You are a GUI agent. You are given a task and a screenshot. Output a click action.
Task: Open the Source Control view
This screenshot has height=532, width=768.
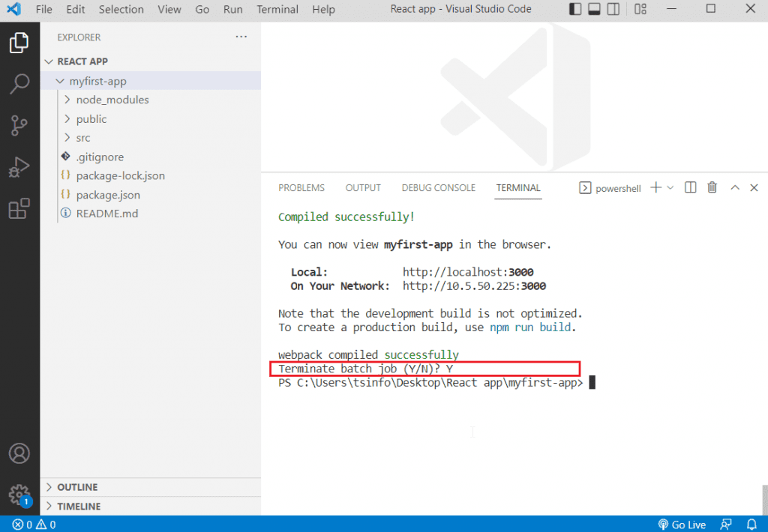[x=19, y=125]
